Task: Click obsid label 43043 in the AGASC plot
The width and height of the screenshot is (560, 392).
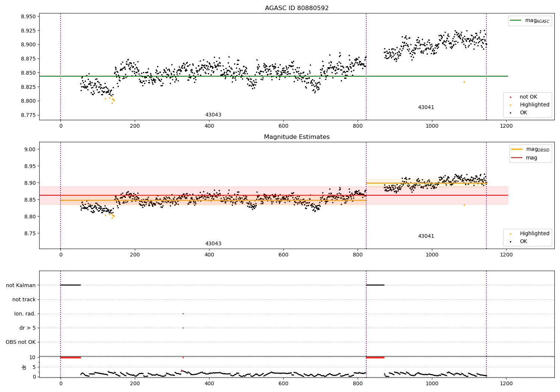Action: click(x=213, y=115)
